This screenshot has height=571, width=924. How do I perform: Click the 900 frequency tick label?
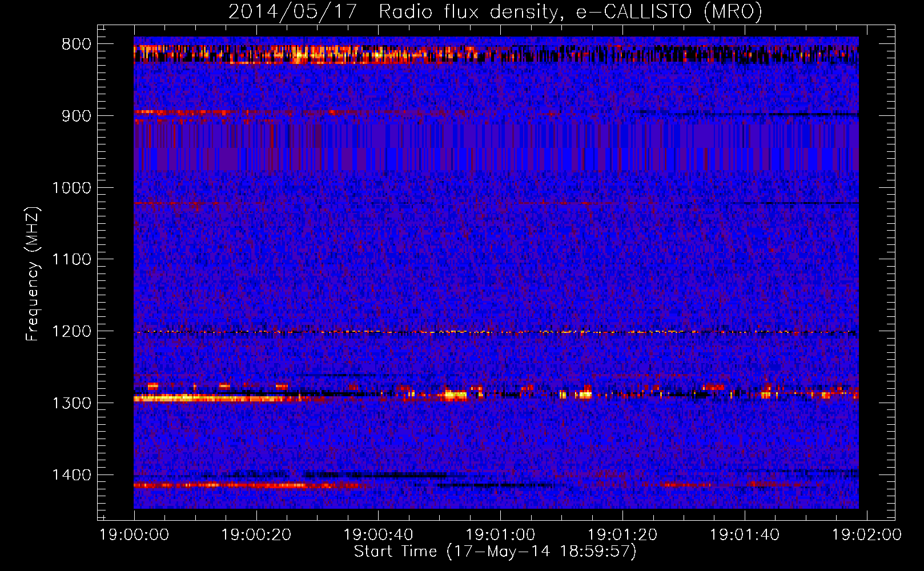click(76, 116)
